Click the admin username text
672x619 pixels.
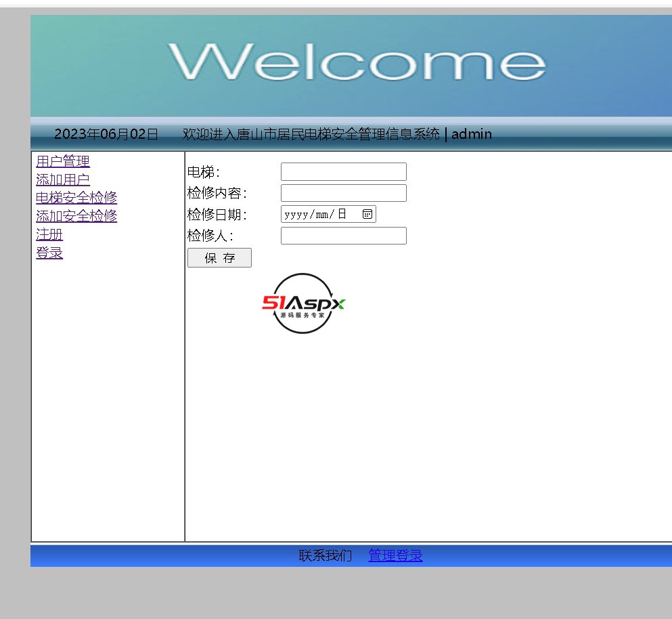click(x=472, y=134)
